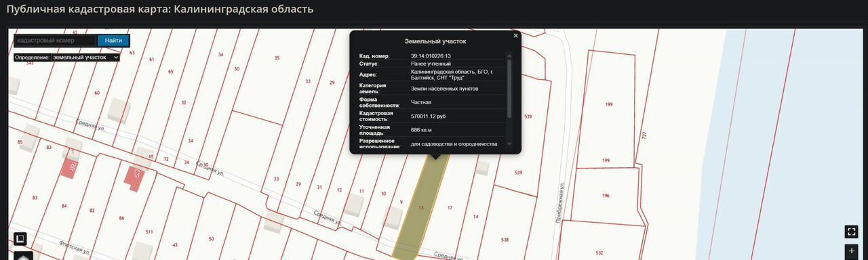Select parcel 86 on the map
This screenshot has height=260, width=868.
tap(121, 218)
